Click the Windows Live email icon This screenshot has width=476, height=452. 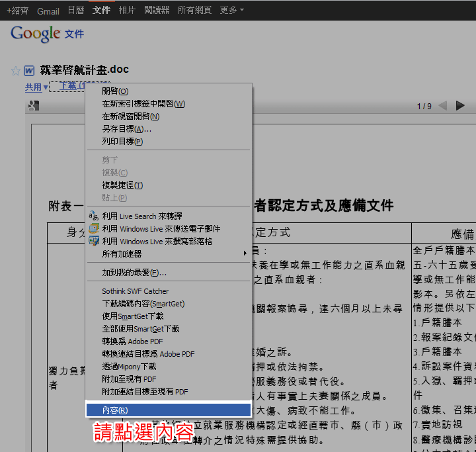point(94,228)
